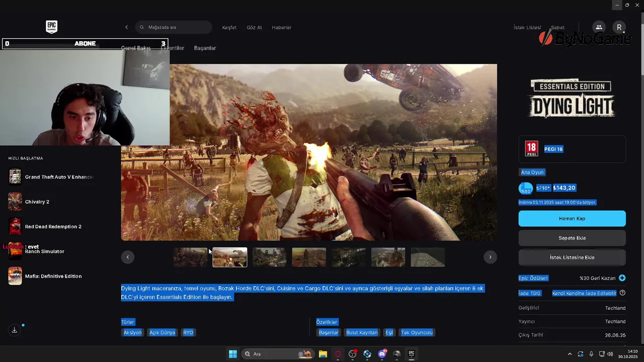Open the Windows Start menu
Image resolution: width=644 pixels, height=362 pixels.
pyautogui.click(x=233, y=354)
